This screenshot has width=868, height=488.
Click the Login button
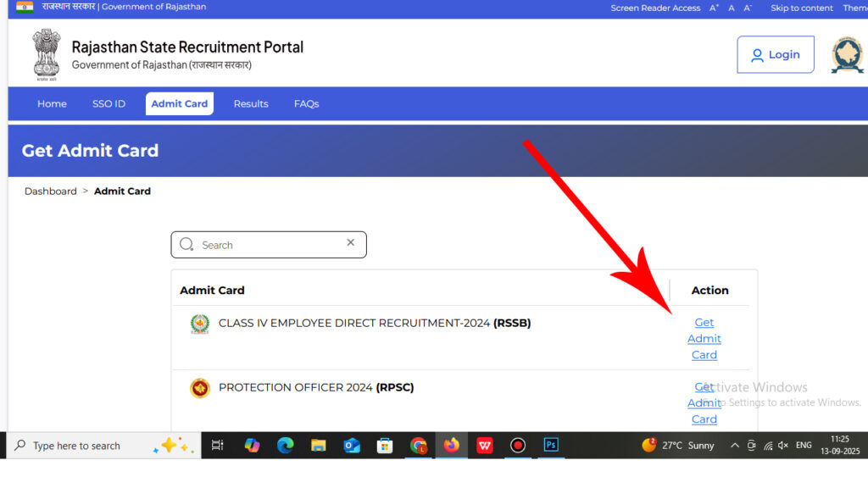click(775, 55)
